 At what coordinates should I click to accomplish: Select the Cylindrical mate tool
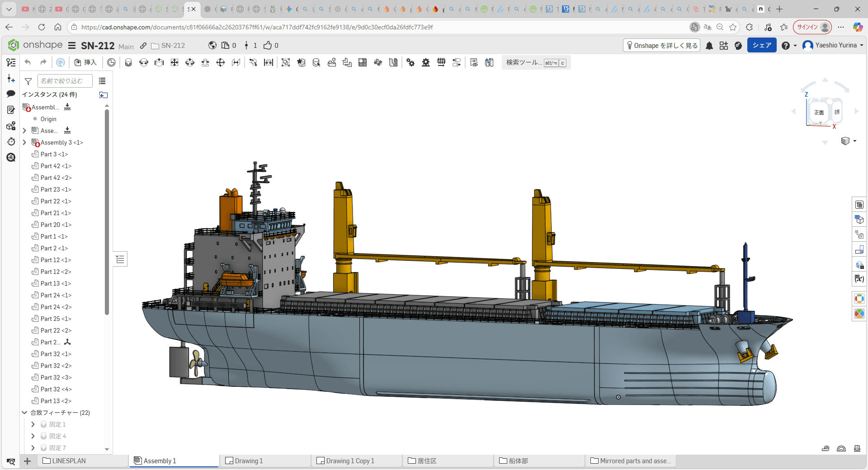pyautogui.click(x=190, y=62)
